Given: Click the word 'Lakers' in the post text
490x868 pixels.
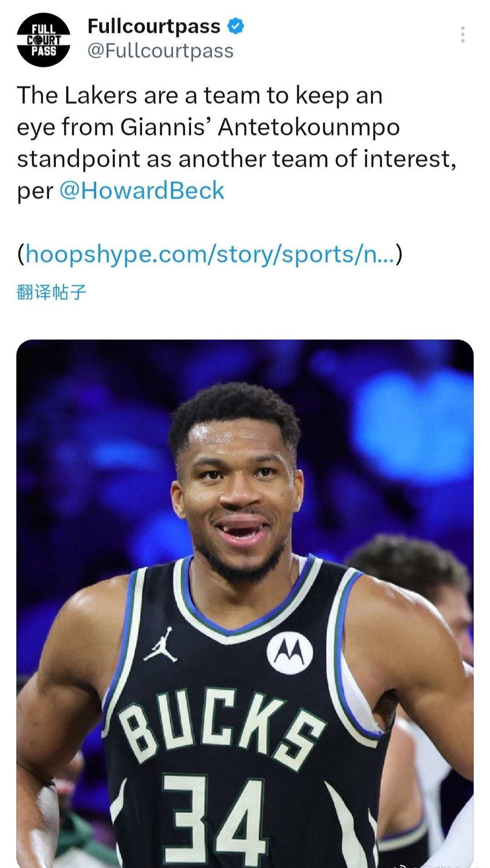Looking at the screenshot, I should (x=100, y=96).
